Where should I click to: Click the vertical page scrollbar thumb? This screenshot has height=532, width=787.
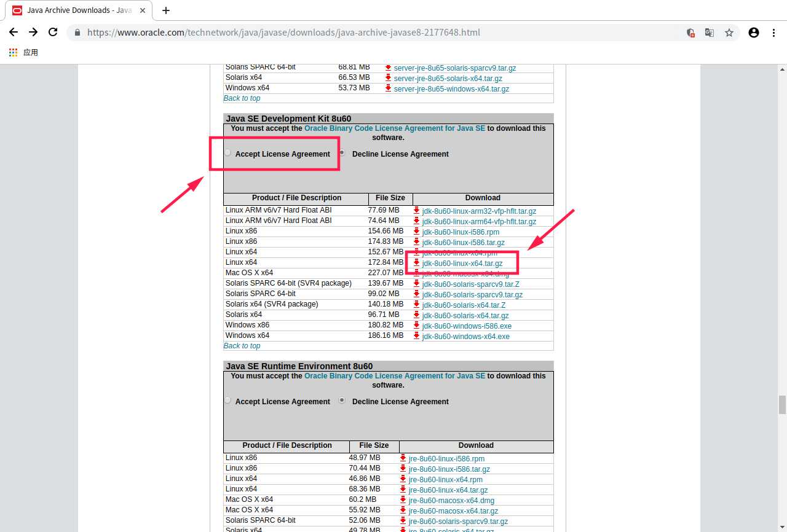pyautogui.click(x=782, y=405)
